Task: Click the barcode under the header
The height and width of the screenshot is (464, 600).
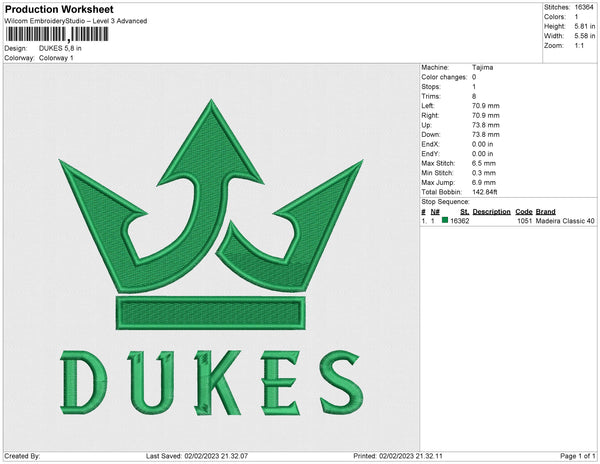Action: point(57,34)
